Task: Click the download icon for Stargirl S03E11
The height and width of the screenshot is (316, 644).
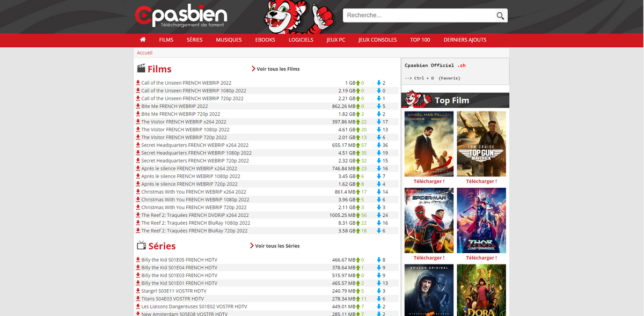Action: [138, 291]
